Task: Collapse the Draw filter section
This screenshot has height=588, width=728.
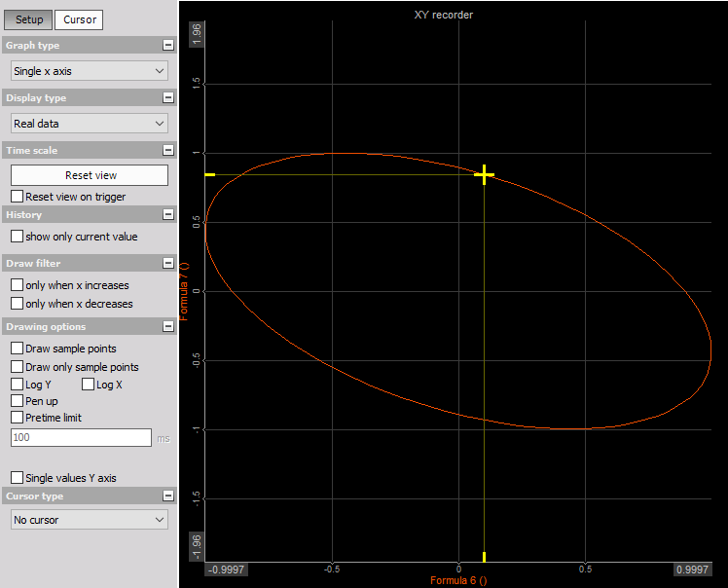Action: click(x=168, y=263)
